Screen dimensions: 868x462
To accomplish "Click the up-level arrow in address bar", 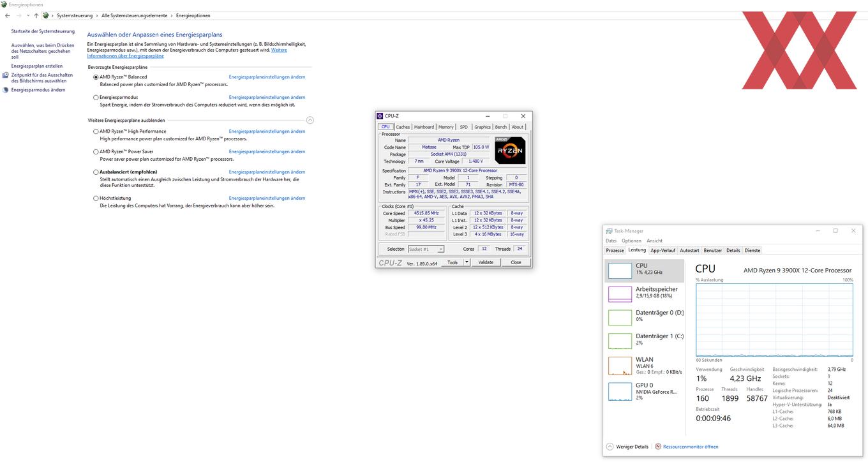I will (36, 15).
